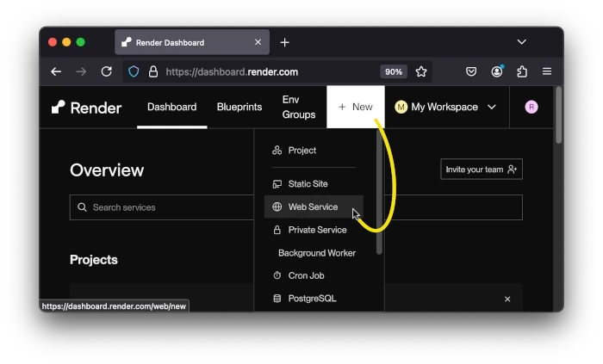
Task: Switch to the Dashboard tab
Action: [172, 107]
